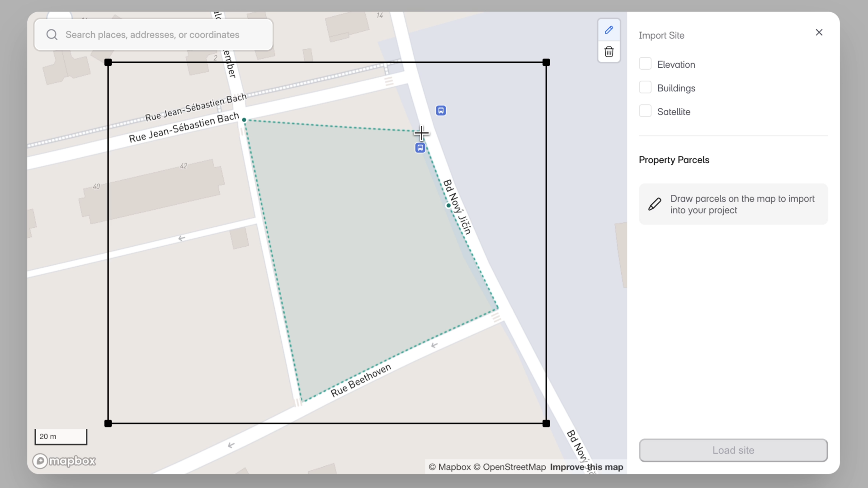Click the parcel vertex near Rue Jean-Sébastien Bach
868x488 pixels.
[x=244, y=120]
